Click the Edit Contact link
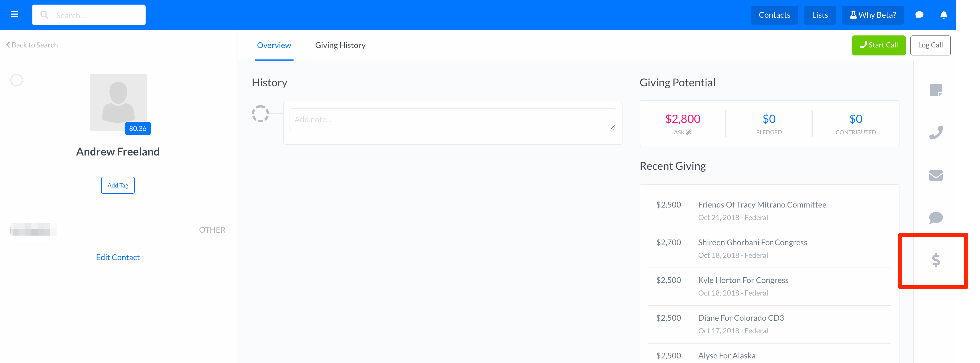 pos(118,257)
